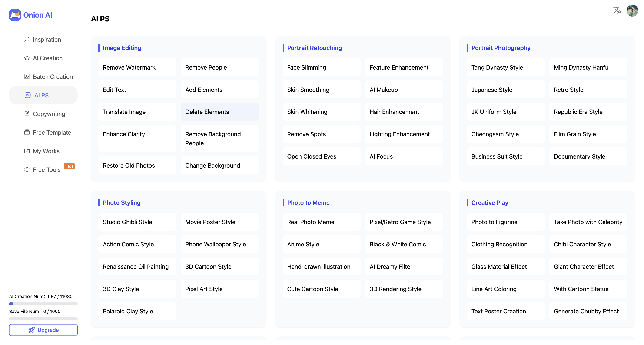Click the orange Hot badge on Free Tools
Image resolution: width=644 pixels, height=345 pixels.
point(69,166)
